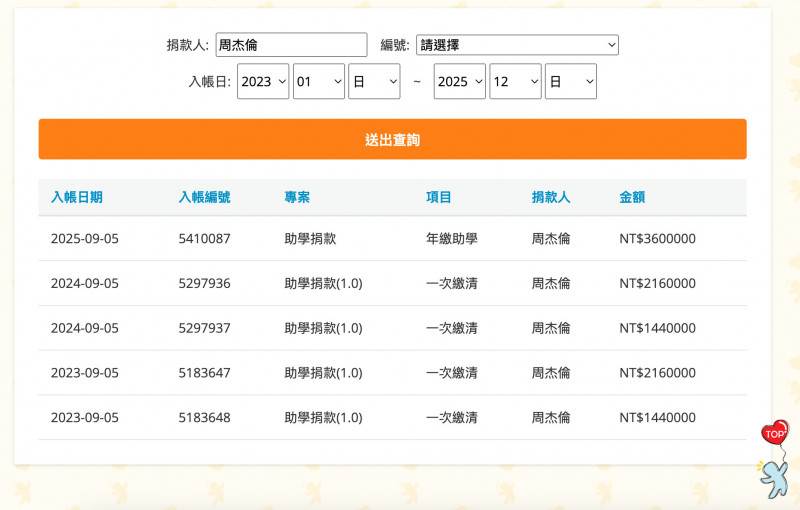Open the end year 2025 dropdown
800x510 pixels.
(x=460, y=82)
